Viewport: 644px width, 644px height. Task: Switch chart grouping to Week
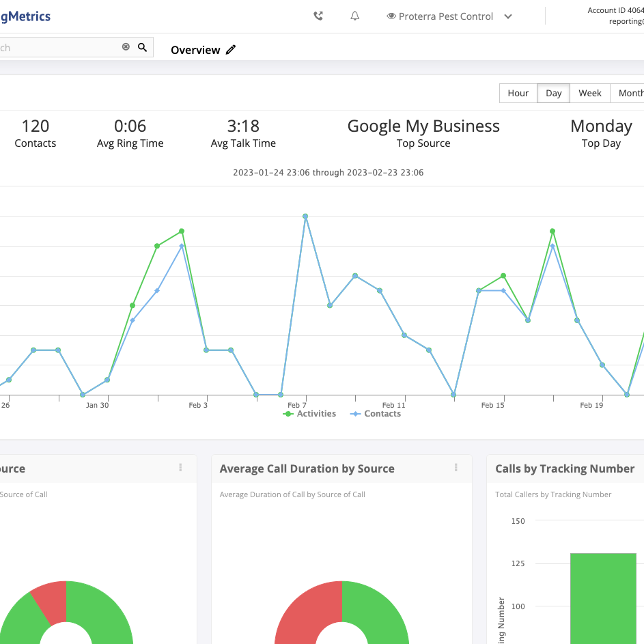589,93
